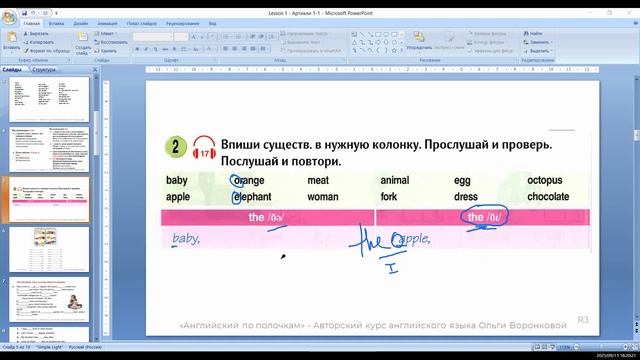Switch to slide sorter view in status bar
Screen dimensions: 640x360
point(545,347)
